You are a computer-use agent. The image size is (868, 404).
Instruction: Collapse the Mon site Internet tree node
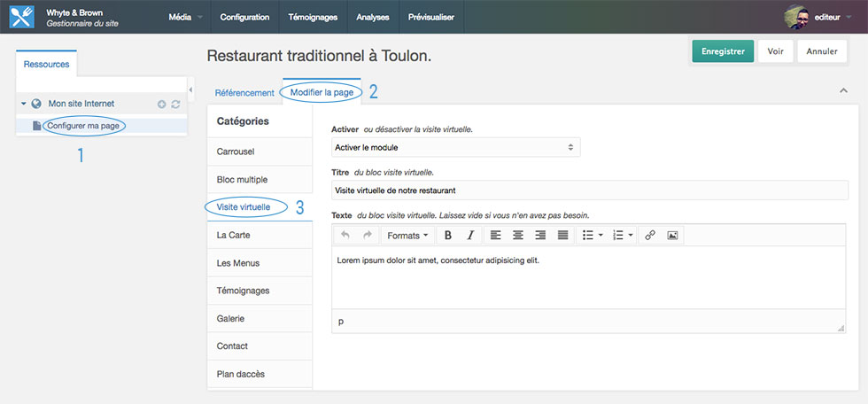click(x=24, y=104)
